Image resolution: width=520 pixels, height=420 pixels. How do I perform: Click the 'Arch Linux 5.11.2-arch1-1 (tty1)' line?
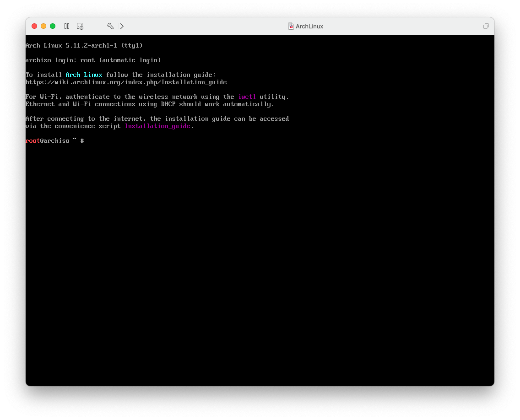84,45
